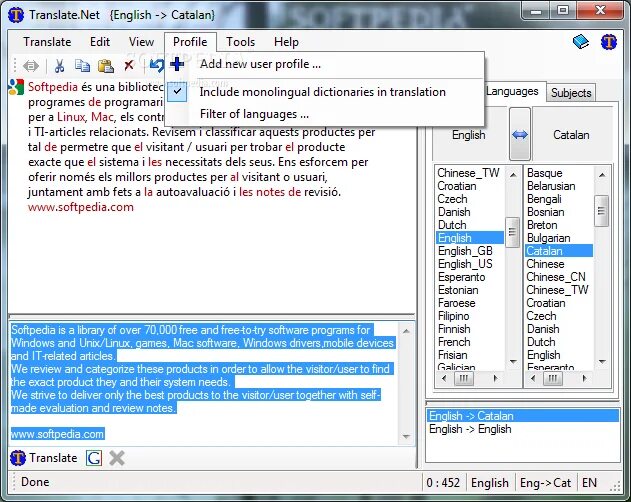Click the Google G icon beside the Translate button
The height and width of the screenshot is (502, 631).
[x=94, y=458]
